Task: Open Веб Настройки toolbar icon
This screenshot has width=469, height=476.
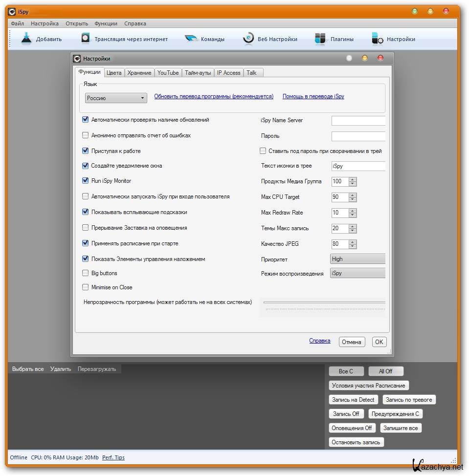Action: click(x=248, y=39)
